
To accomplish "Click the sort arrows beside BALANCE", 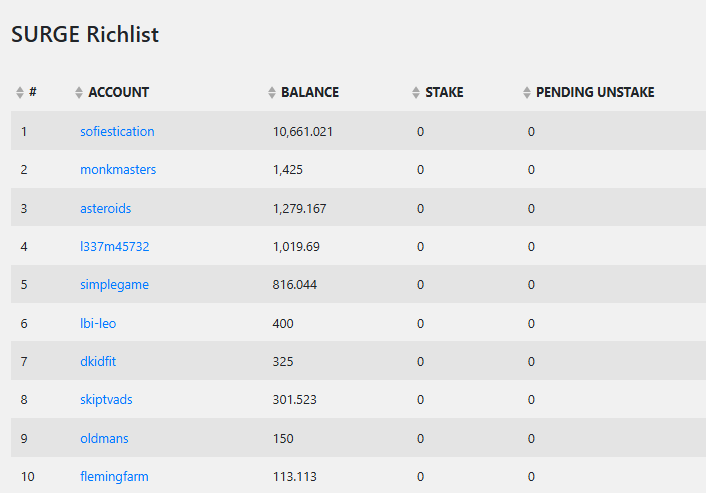I will click(x=272, y=92).
